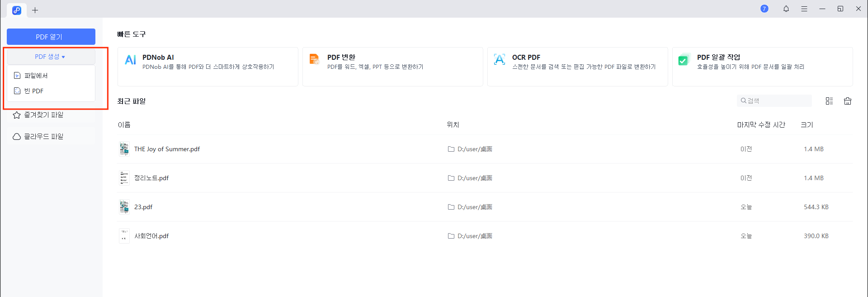Expand the PDF 생성 dropdown
This screenshot has width=868, height=297.
[x=51, y=57]
